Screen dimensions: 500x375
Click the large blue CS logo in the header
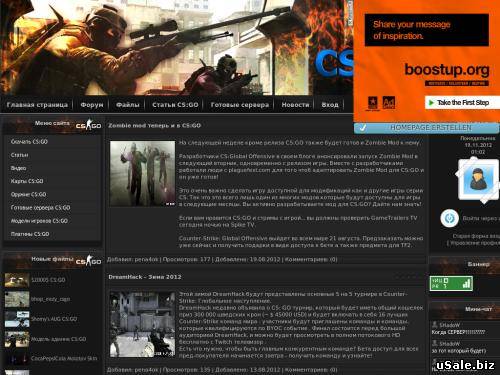pos(334,63)
